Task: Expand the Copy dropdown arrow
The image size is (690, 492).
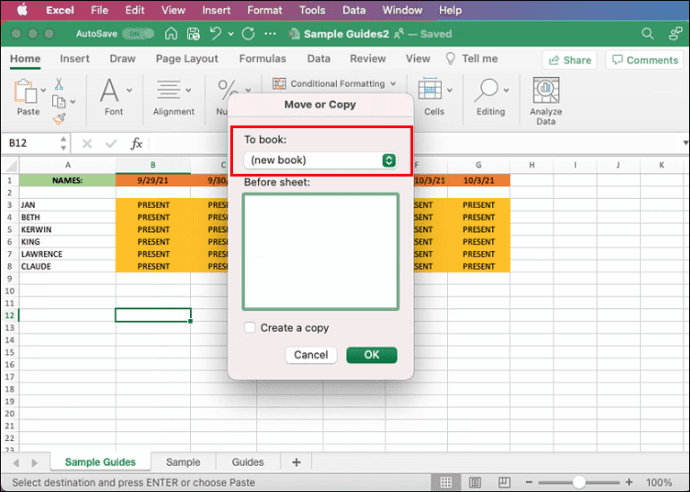Action: click(x=73, y=102)
